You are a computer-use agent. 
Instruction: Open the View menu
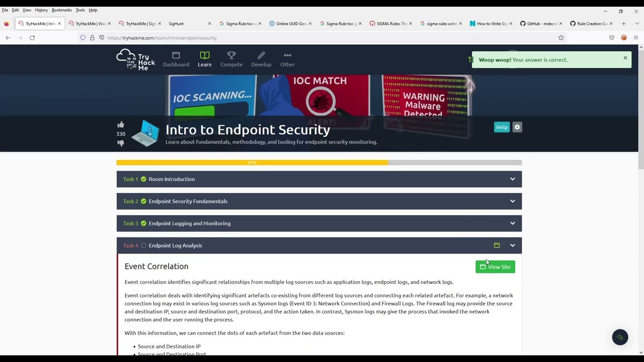tap(27, 10)
